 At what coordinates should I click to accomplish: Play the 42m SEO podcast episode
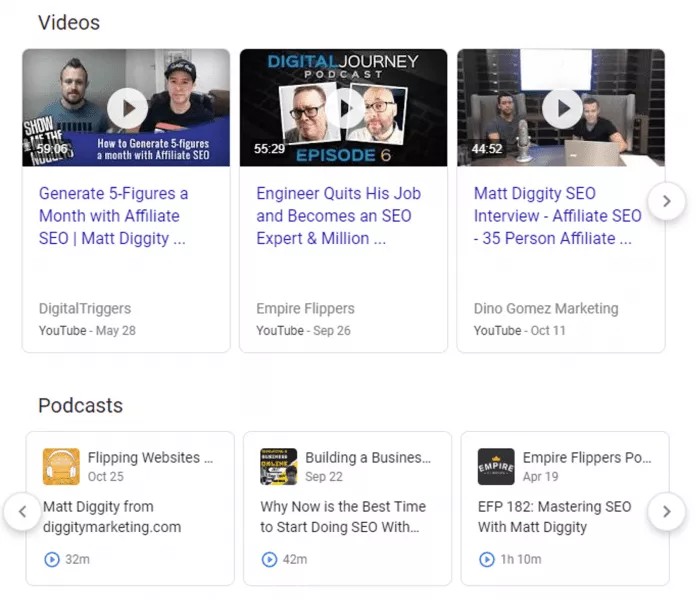click(269, 559)
